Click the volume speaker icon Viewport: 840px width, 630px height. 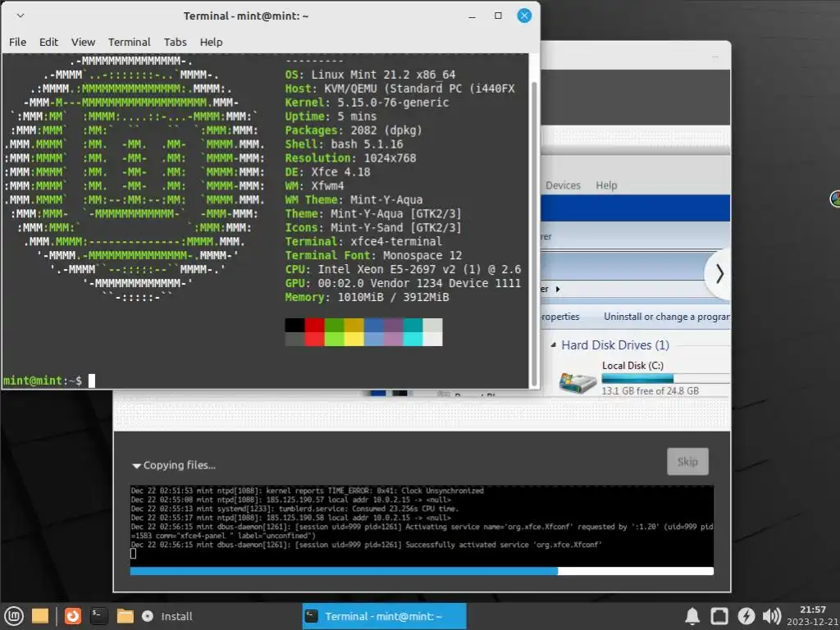pos(771,616)
